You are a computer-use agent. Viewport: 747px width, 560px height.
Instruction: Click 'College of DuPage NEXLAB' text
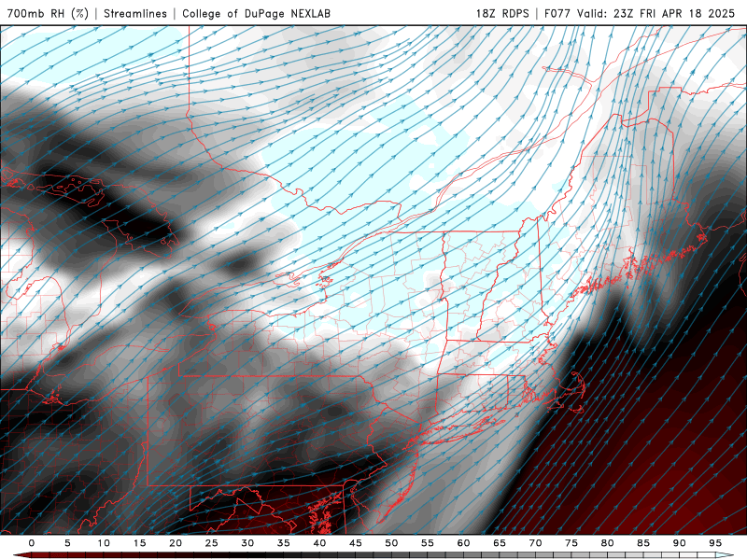click(256, 13)
